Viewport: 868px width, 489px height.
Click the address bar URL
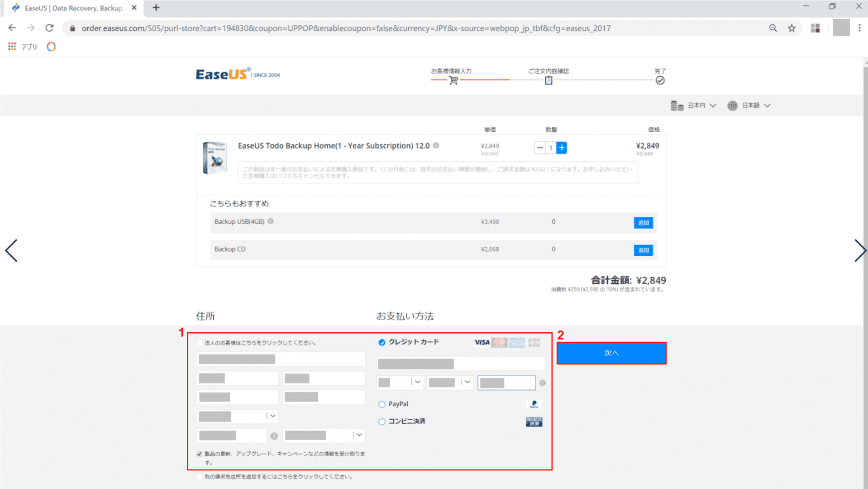click(x=346, y=28)
